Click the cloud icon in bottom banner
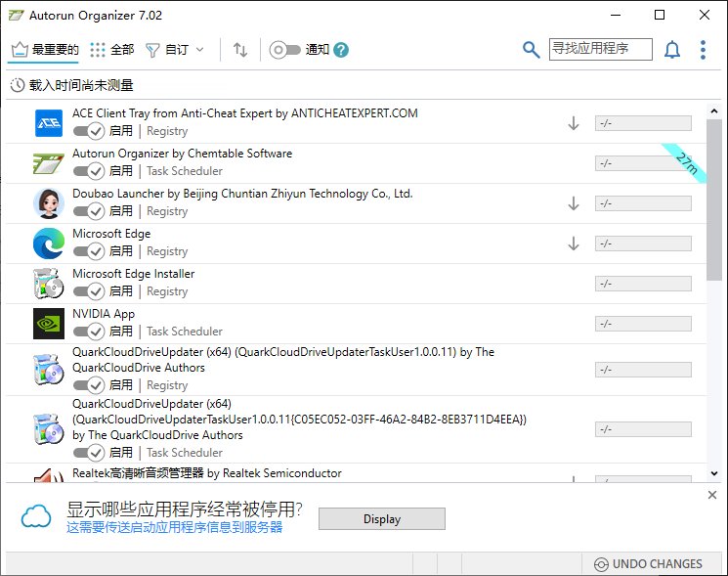This screenshot has height=576, width=728. pos(36,516)
